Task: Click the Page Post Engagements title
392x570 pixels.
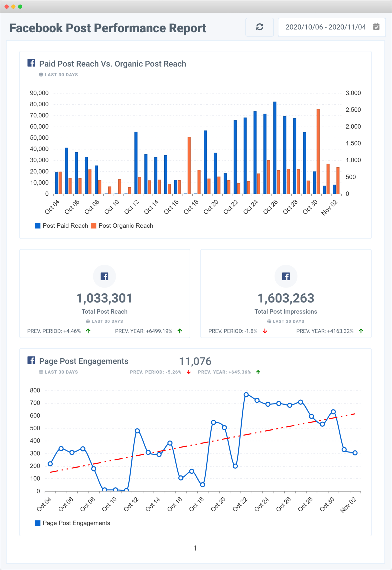Action: tap(84, 361)
